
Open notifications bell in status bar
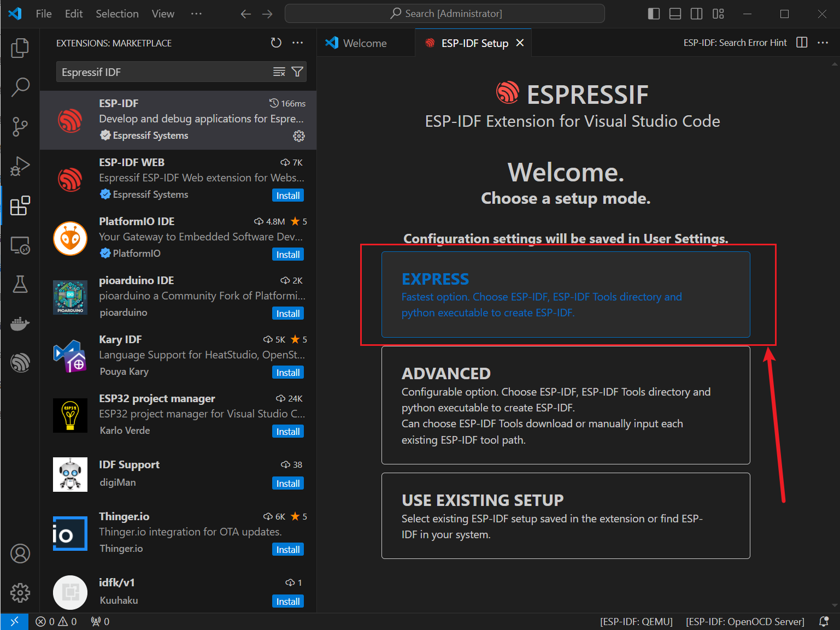pos(824,621)
